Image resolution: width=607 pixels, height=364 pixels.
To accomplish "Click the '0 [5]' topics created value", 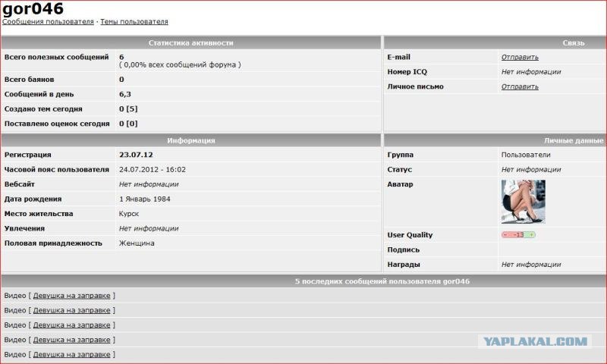I will point(128,109).
